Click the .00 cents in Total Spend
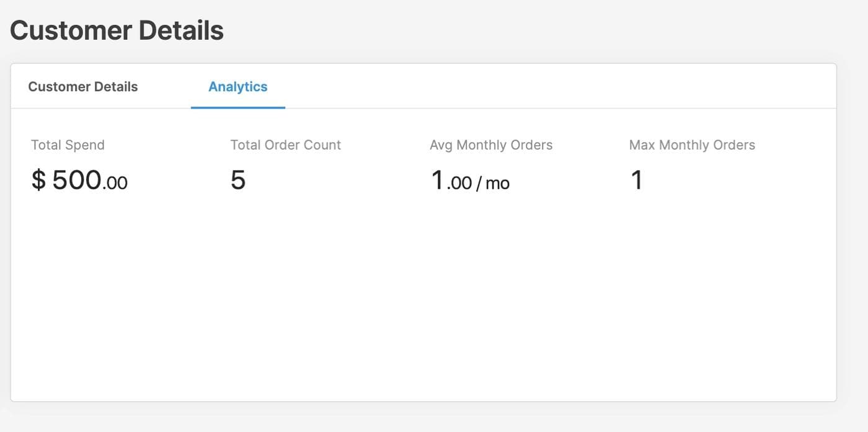This screenshot has width=868, height=432. pos(115,183)
